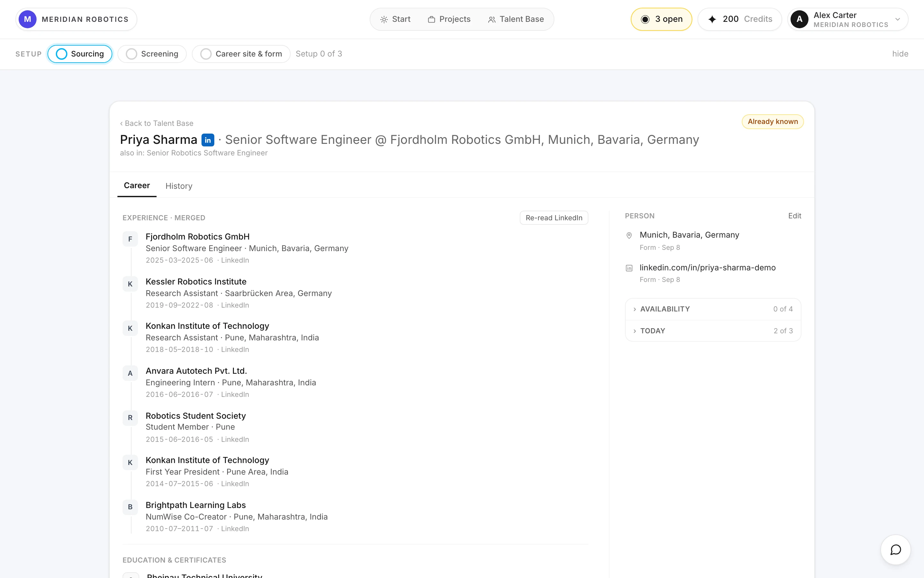Select the Career site & form step
Screen dimensions: 924x578
coord(241,54)
